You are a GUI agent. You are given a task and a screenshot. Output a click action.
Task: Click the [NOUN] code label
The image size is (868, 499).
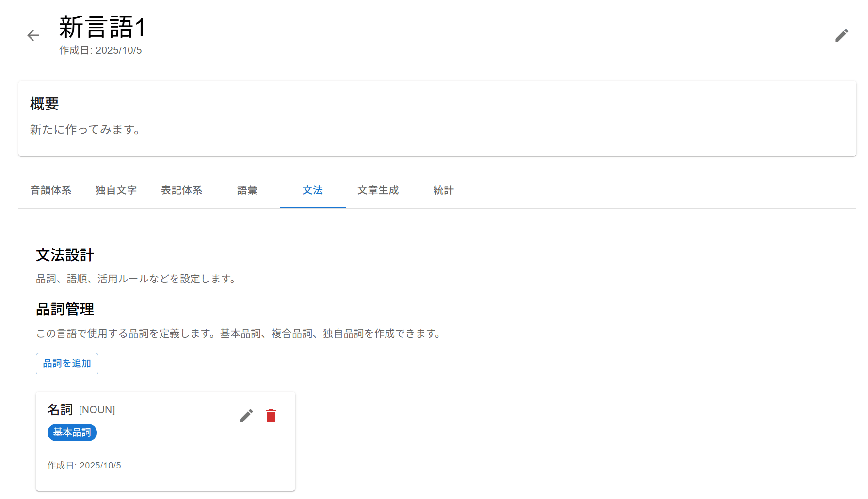tap(97, 410)
